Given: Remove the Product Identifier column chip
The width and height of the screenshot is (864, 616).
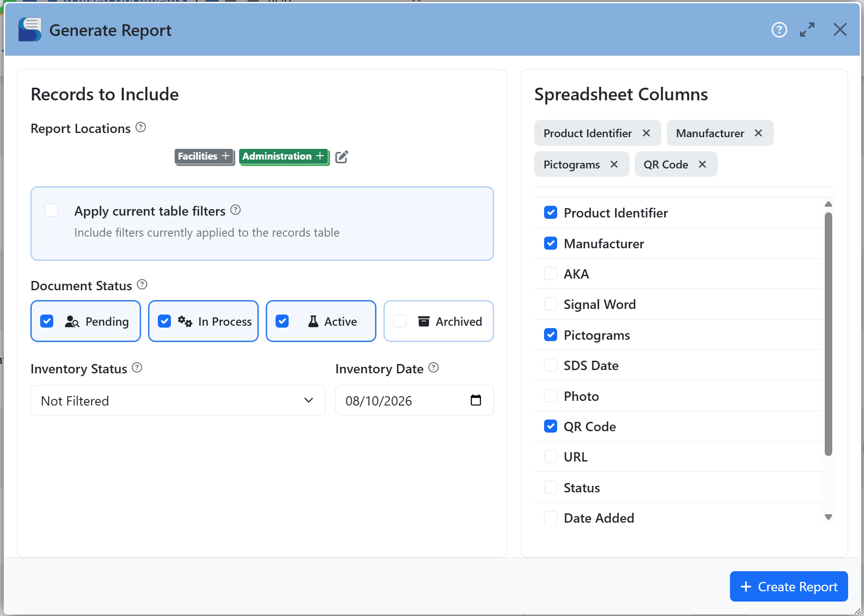Looking at the screenshot, I should (x=646, y=133).
